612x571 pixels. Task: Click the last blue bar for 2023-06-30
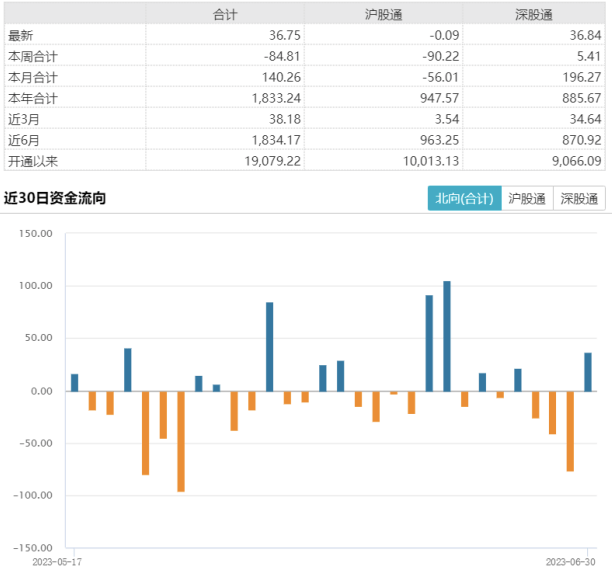point(588,372)
